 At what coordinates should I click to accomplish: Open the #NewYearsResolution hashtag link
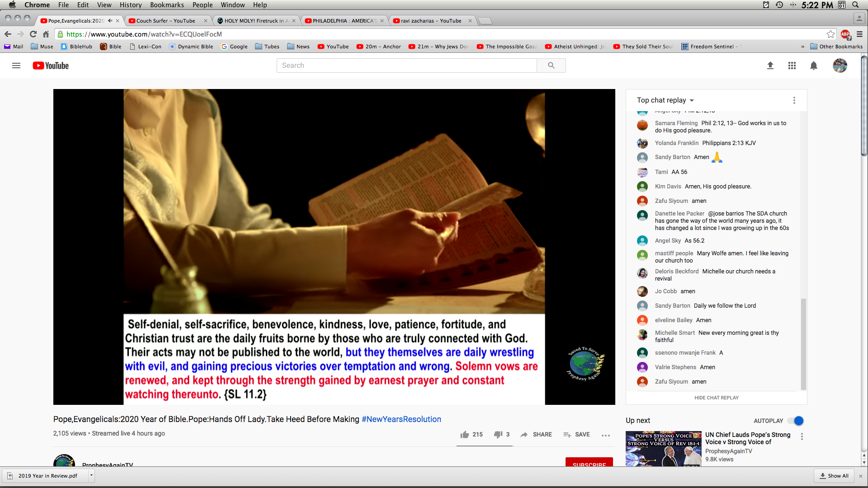401,419
